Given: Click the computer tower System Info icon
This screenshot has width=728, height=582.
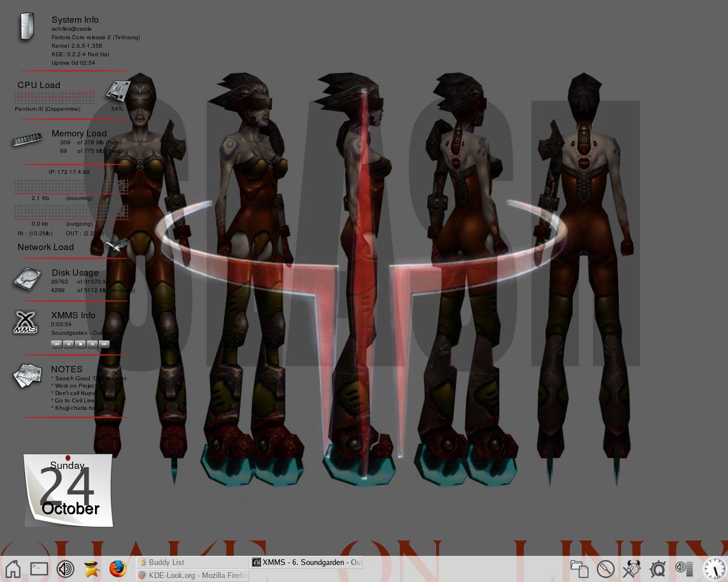Looking at the screenshot, I should (26, 27).
